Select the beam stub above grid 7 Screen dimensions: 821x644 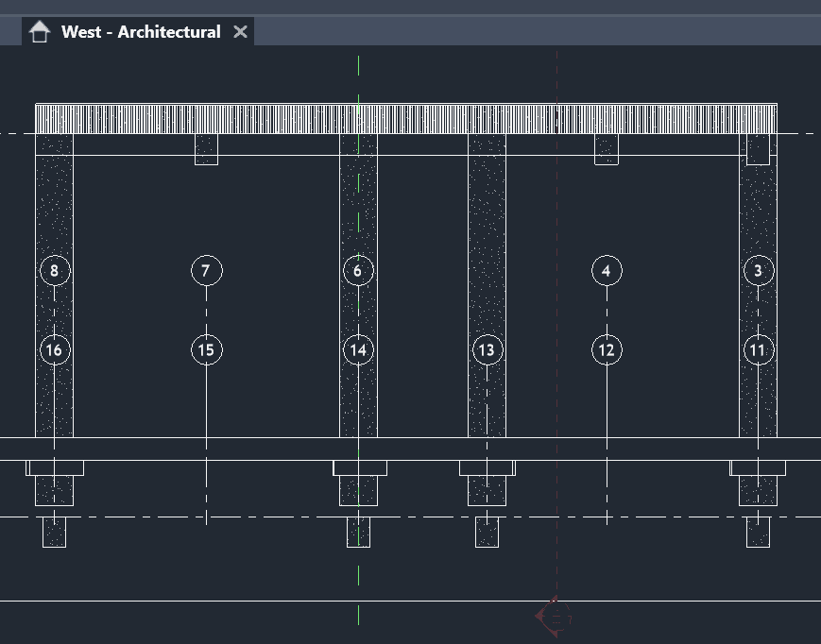[206, 149]
